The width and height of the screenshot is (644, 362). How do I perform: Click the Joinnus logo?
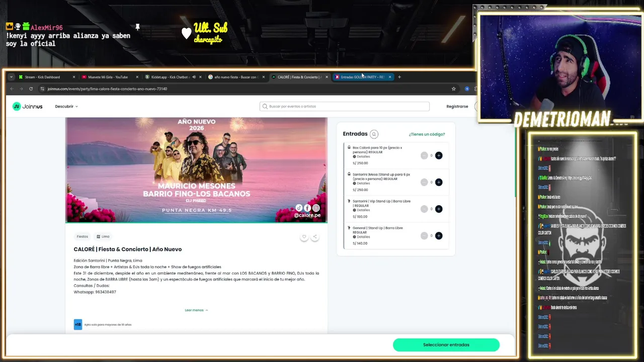click(x=28, y=106)
